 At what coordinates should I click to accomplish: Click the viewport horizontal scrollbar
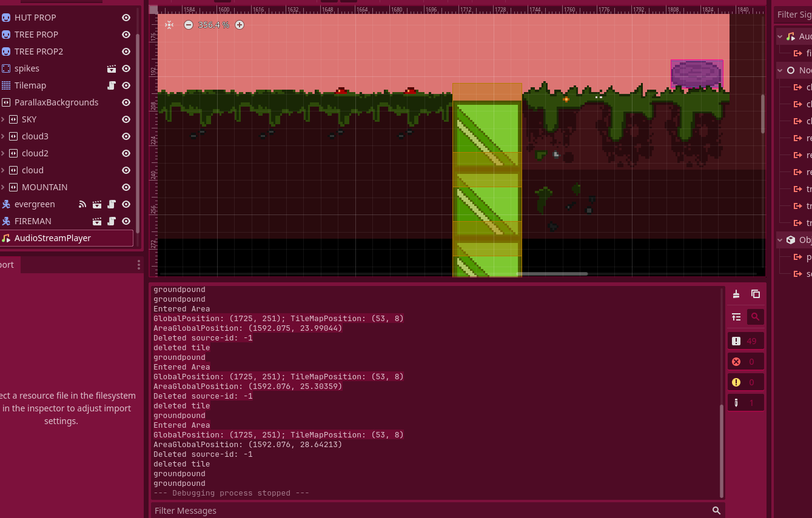552,274
